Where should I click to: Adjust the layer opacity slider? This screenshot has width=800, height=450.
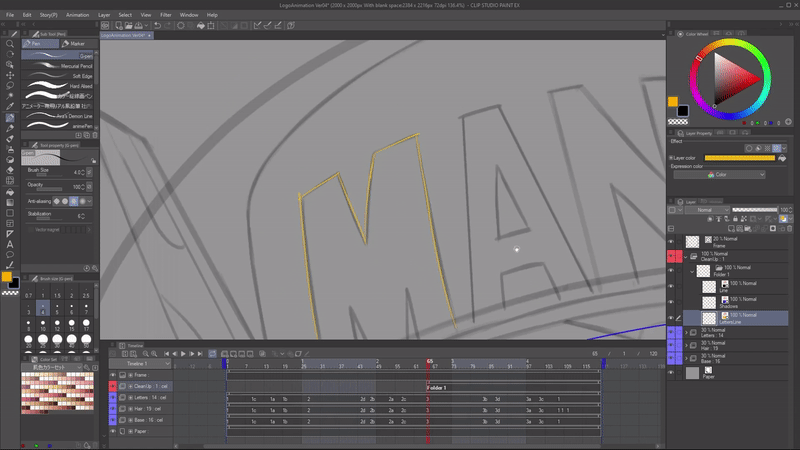click(x=755, y=210)
